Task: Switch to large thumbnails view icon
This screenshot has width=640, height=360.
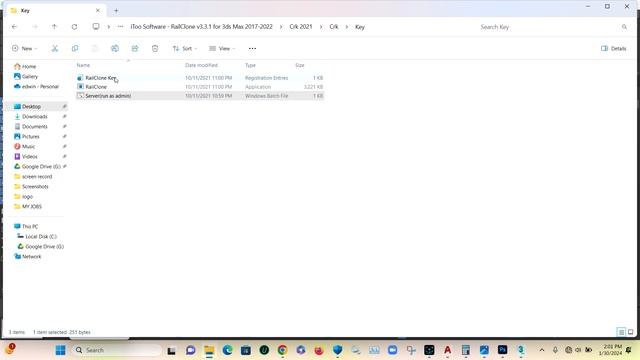Action: point(631,332)
